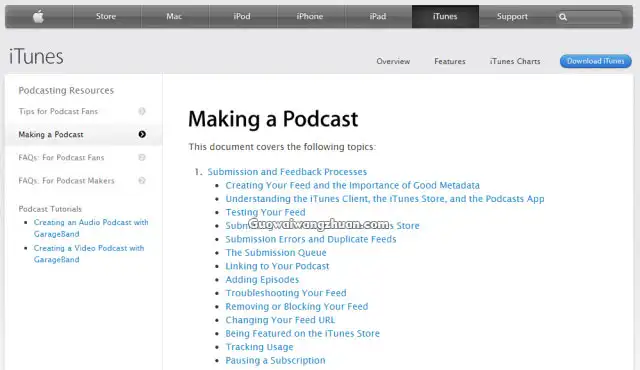
Task: Open Changing Your Feed URL link
Action: pyautogui.click(x=280, y=320)
